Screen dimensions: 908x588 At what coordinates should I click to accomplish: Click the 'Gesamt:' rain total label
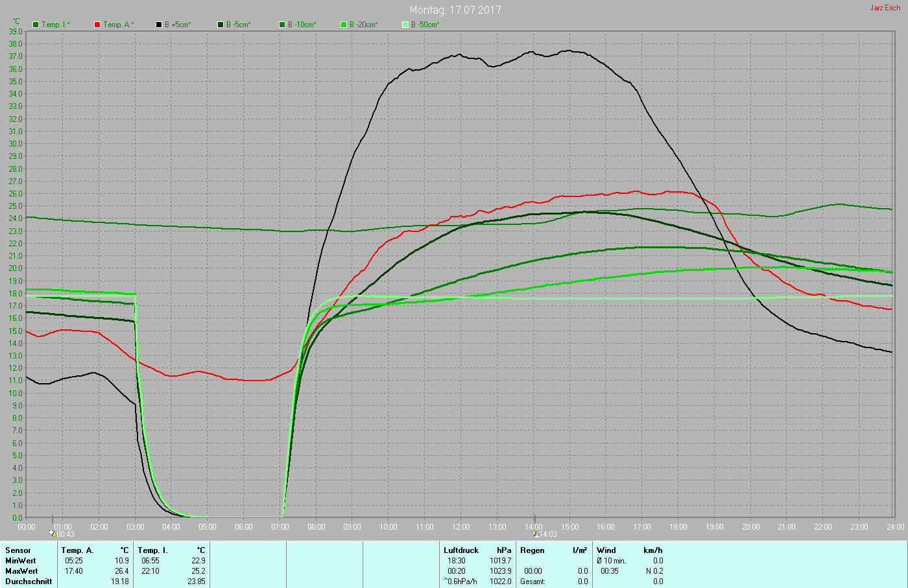click(x=532, y=582)
